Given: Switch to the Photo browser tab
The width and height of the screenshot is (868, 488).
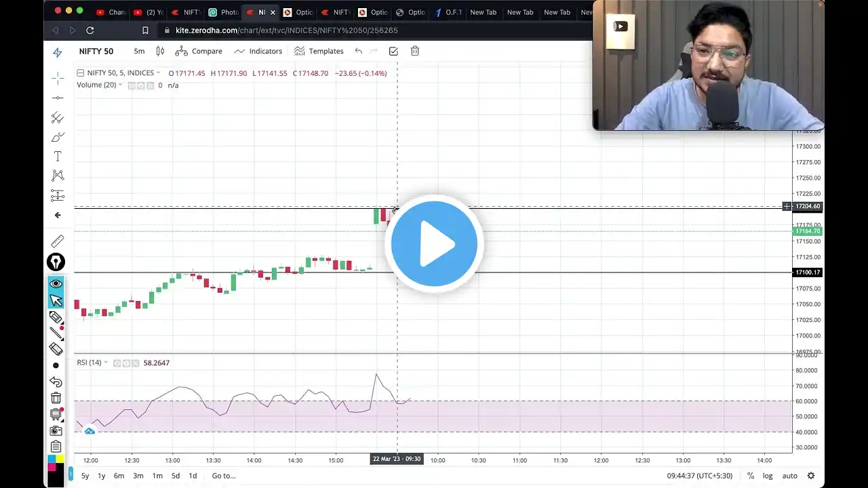Looking at the screenshot, I should tap(224, 12).
